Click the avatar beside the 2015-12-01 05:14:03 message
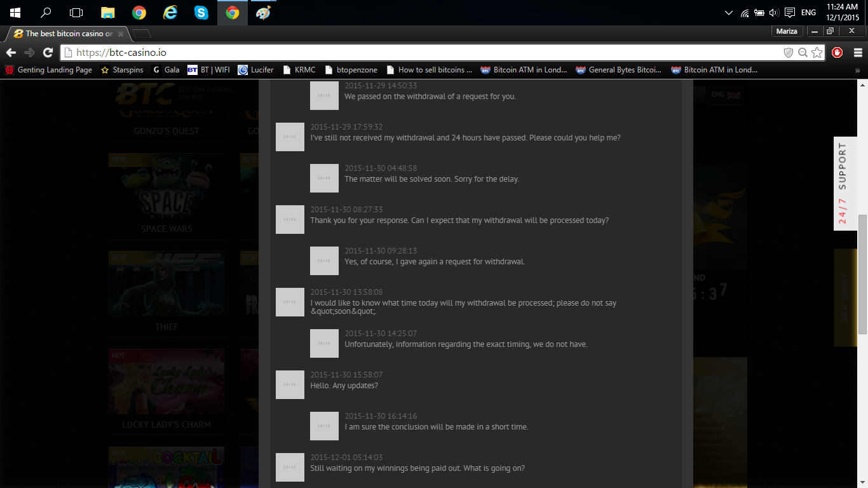 290,467
